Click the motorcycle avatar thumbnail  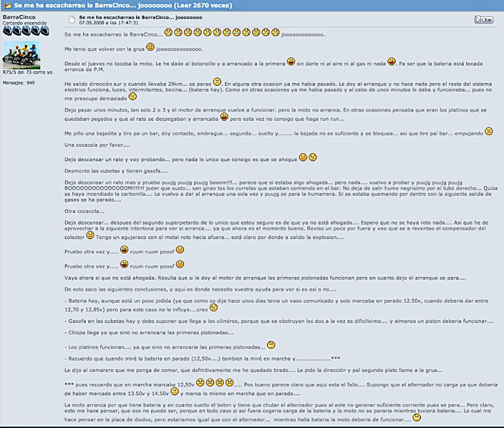pos(21,55)
